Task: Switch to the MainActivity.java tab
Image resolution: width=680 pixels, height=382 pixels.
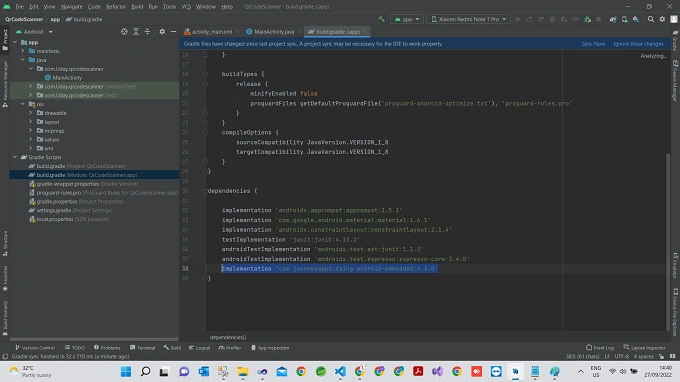Action: 270,32
